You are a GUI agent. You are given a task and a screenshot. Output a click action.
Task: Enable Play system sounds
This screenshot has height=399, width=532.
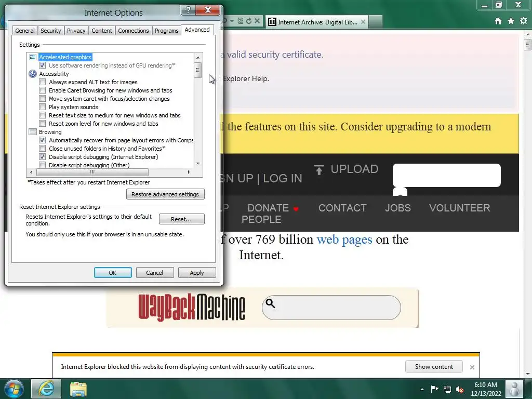43,107
